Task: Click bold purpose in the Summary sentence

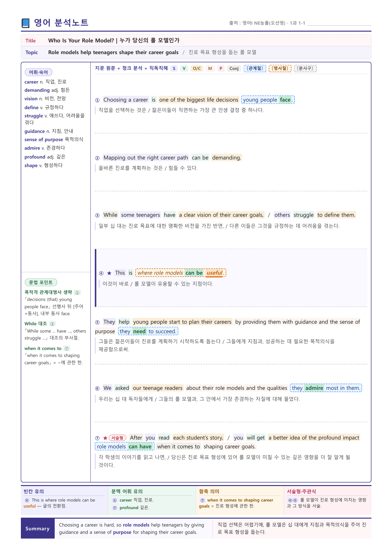Action: pyautogui.click(x=122, y=533)
